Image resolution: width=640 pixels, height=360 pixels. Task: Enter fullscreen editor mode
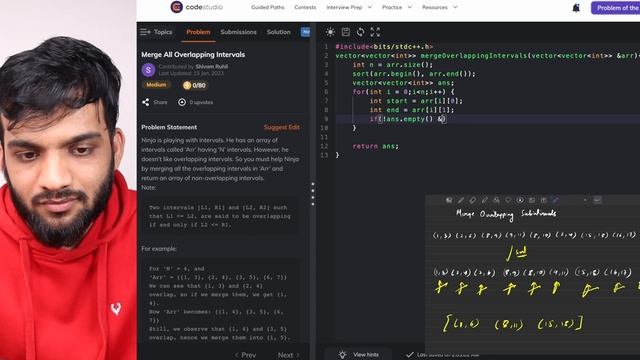pos(375,32)
